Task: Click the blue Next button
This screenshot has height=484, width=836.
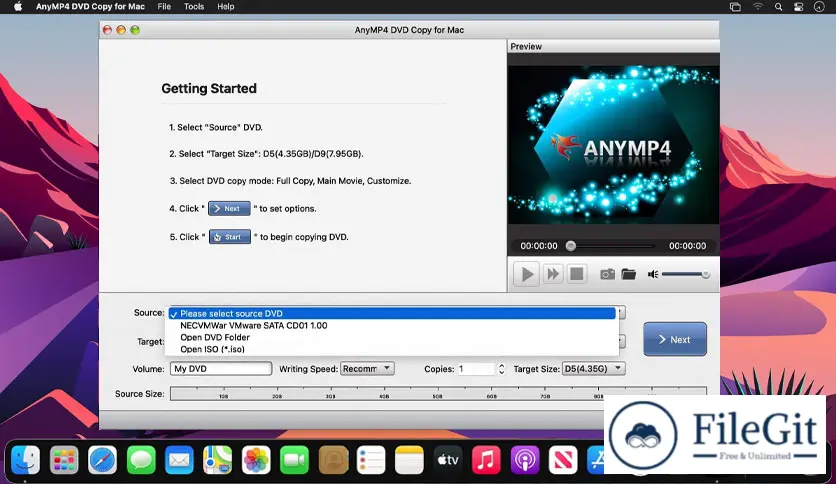Action: (x=675, y=339)
